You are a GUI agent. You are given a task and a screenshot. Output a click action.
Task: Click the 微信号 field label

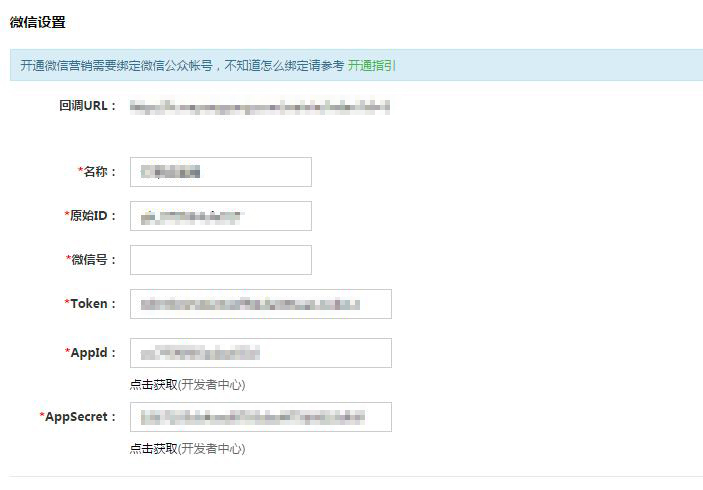pyautogui.click(x=93, y=260)
